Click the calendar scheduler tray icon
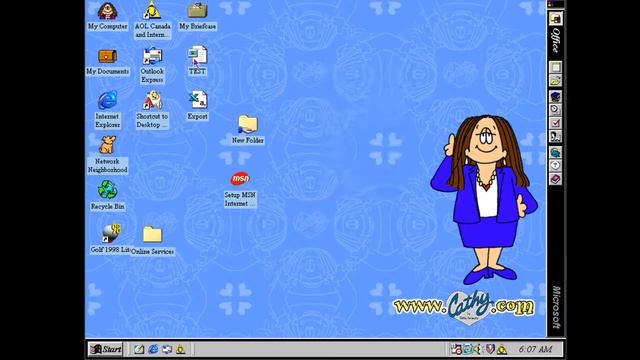This screenshot has height=360, width=640. point(456,349)
